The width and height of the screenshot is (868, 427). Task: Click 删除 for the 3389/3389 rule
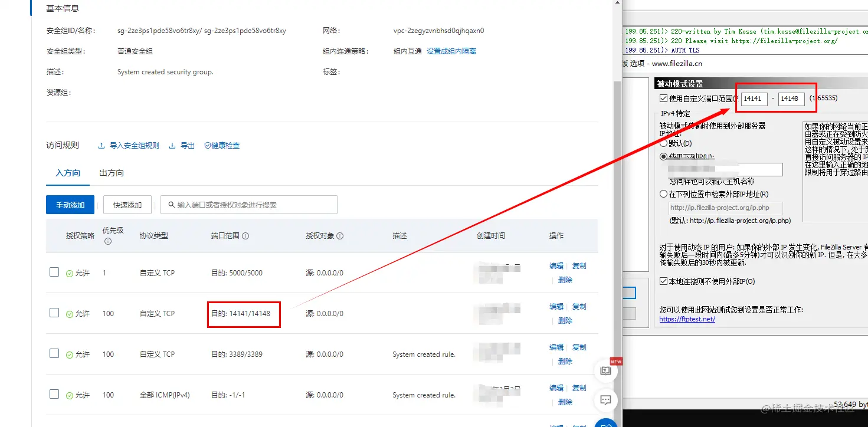[565, 362]
